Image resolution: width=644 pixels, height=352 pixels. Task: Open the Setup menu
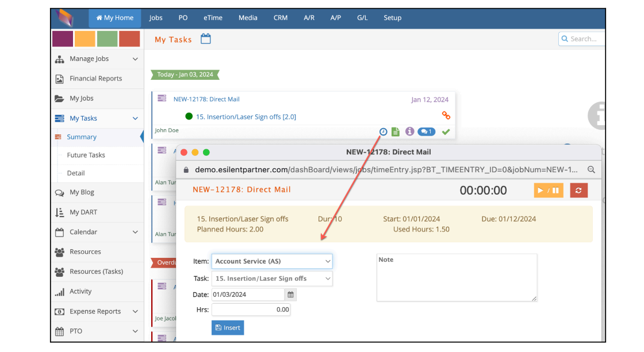[x=393, y=18]
